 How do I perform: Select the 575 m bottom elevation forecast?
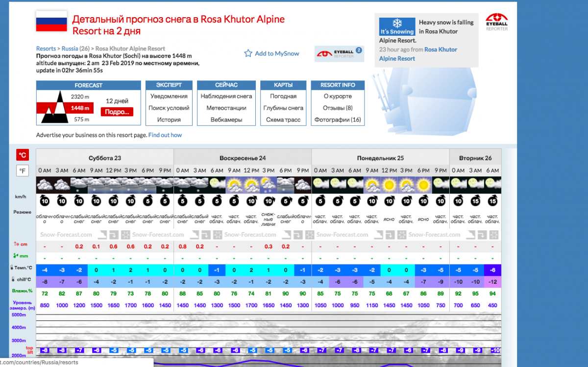[x=81, y=120]
